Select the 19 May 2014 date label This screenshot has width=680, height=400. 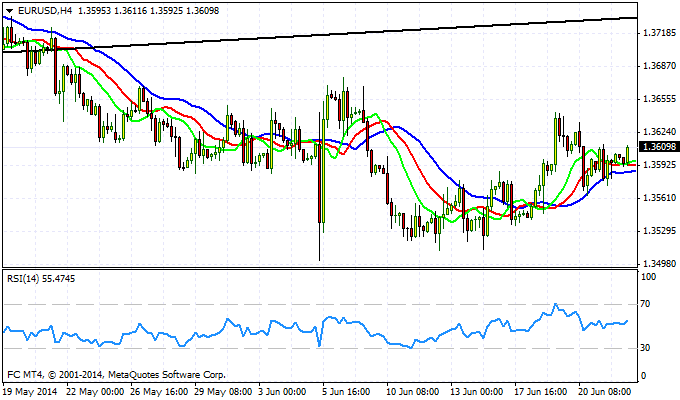(30, 392)
